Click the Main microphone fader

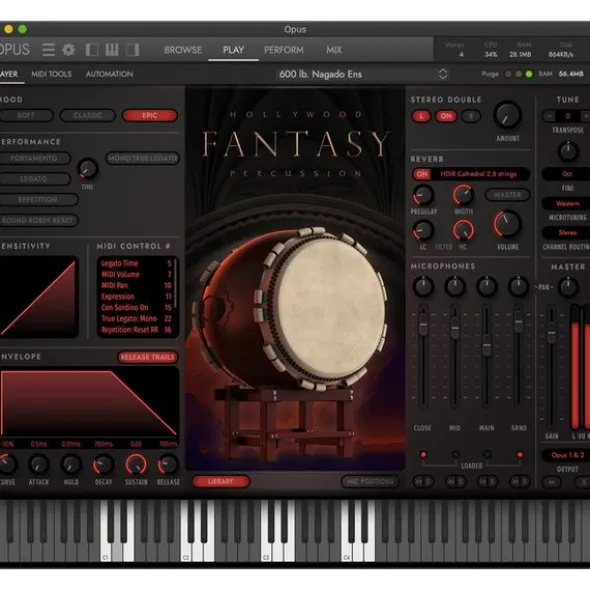(487, 345)
